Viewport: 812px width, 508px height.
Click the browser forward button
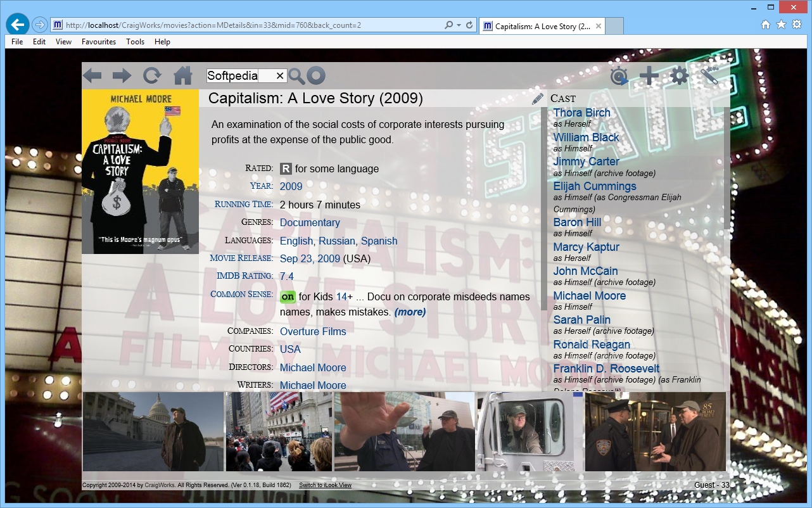coord(39,25)
